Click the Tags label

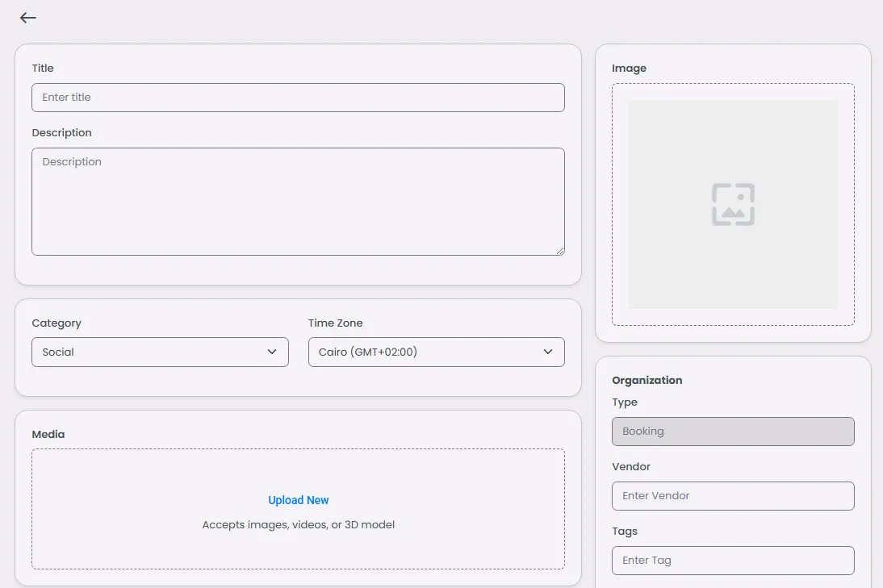[x=625, y=532]
